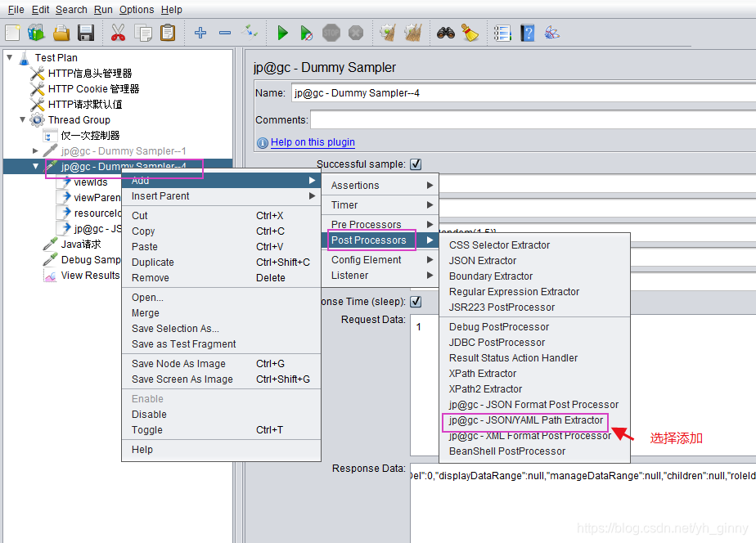Click the View Results listener icon
This screenshot has width=756, height=543.
[50, 276]
